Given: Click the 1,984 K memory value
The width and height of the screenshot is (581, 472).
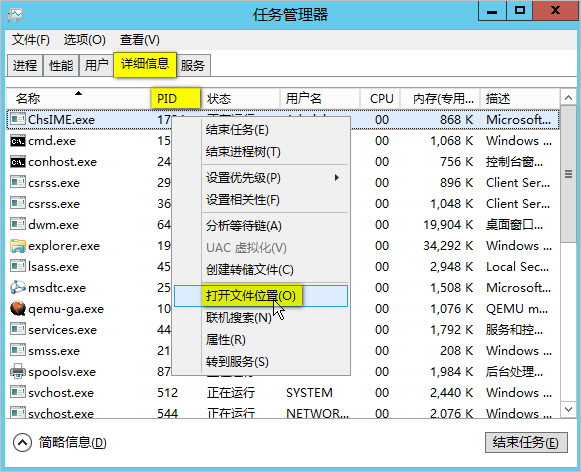Looking at the screenshot, I should tap(451, 372).
